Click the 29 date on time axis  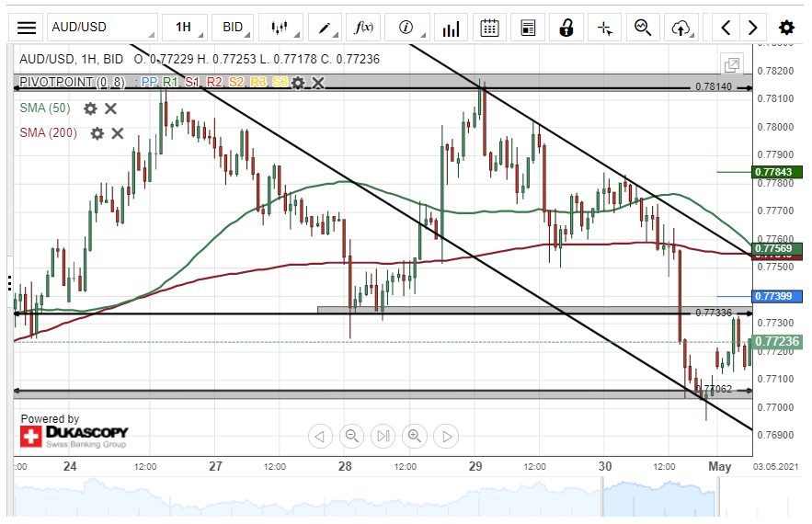pyautogui.click(x=475, y=466)
